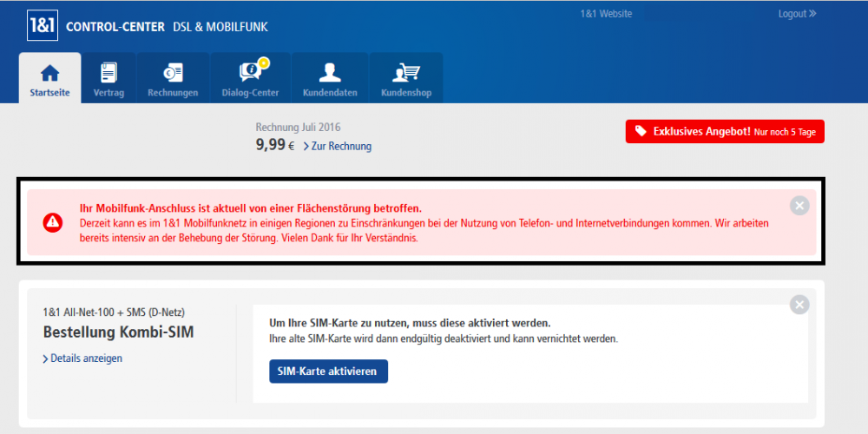Expand Details anzeigen for Kombi-SIM order

tap(82, 358)
